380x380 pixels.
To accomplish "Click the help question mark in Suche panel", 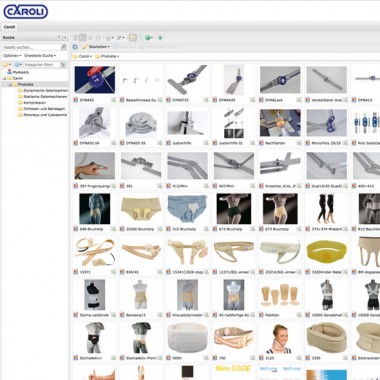I will point(59,38).
